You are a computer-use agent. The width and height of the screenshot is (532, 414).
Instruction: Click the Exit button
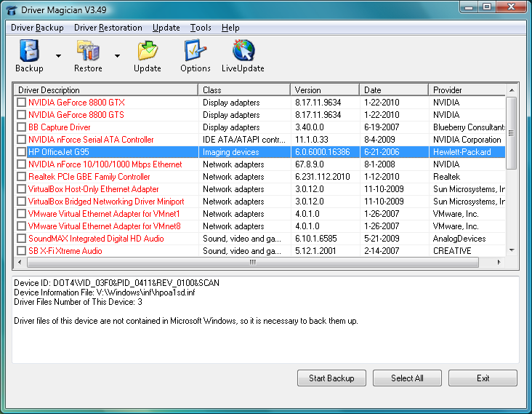click(x=483, y=378)
